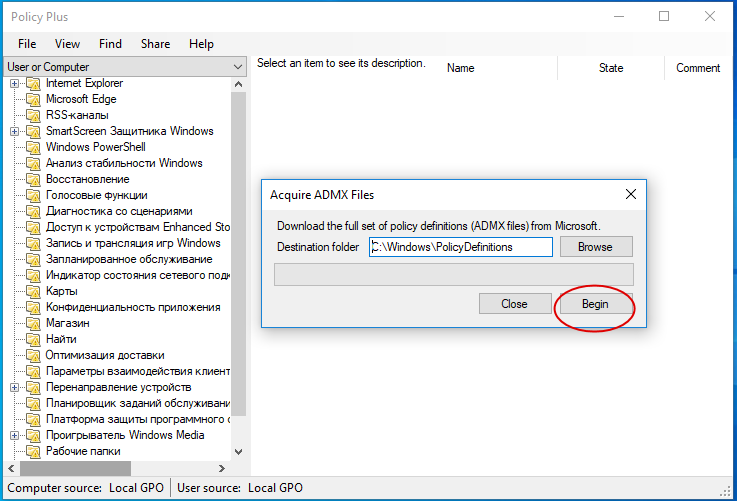Open the User or Computer dropdown
This screenshot has width=737, height=501.
[x=125, y=67]
